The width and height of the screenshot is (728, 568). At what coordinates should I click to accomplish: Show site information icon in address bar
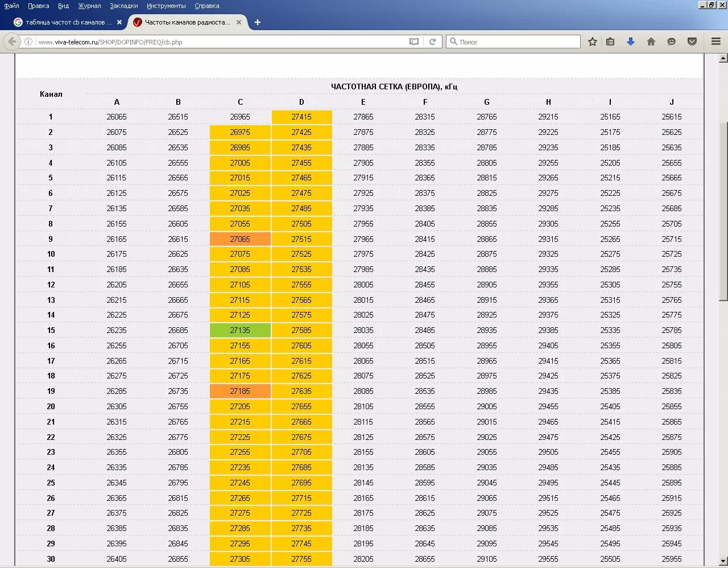pyautogui.click(x=28, y=42)
